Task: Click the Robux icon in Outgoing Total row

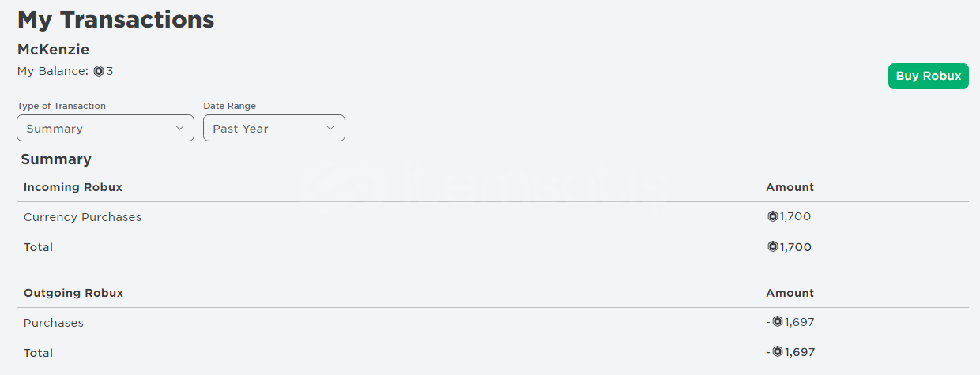Action: (x=778, y=352)
